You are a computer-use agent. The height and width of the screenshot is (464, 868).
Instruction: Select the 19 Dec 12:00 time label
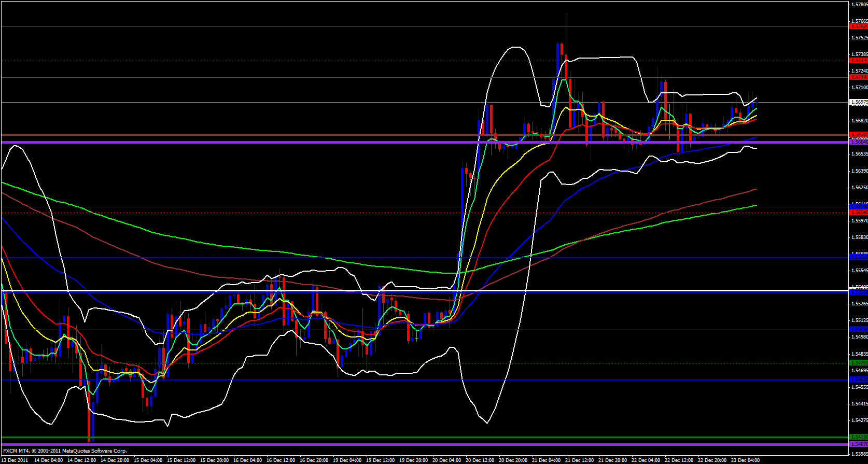coord(380,460)
